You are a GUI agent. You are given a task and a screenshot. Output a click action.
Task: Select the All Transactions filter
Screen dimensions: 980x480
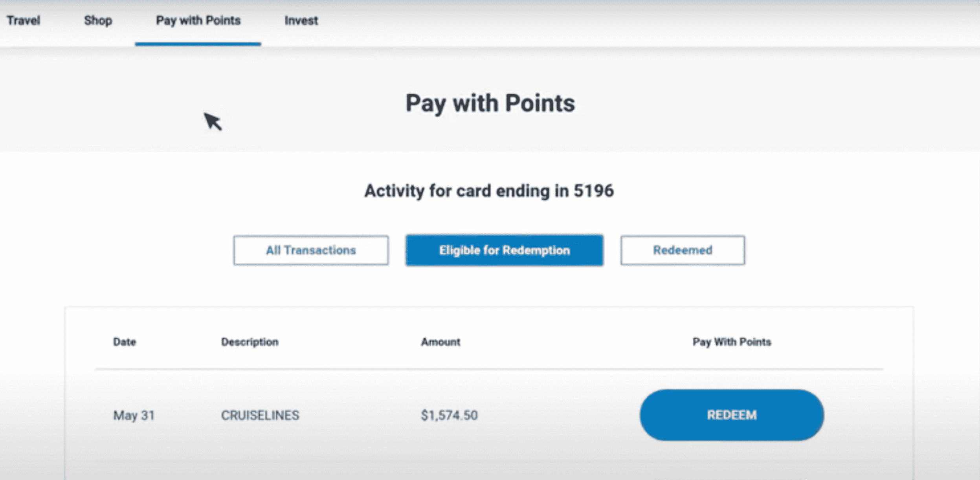310,250
